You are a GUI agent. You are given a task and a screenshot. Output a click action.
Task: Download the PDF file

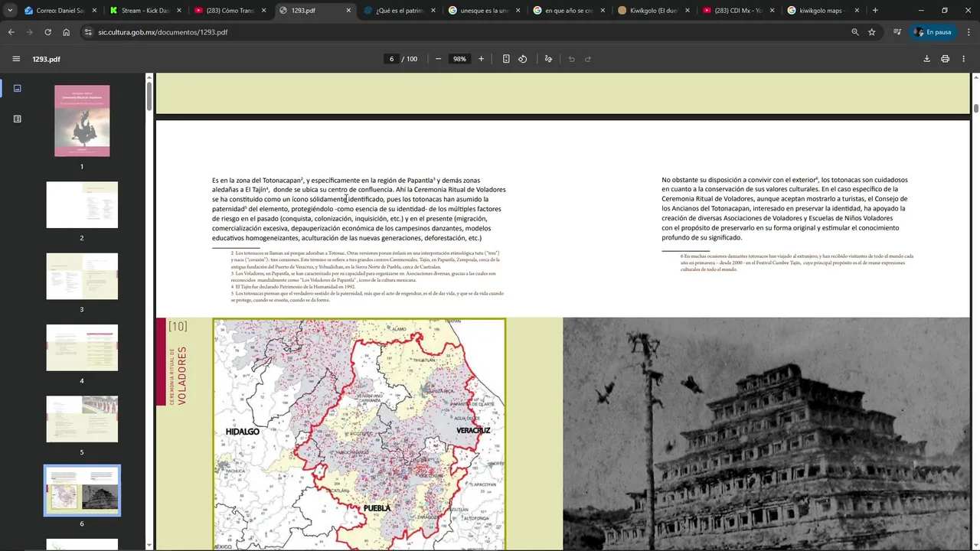pos(926,59)
